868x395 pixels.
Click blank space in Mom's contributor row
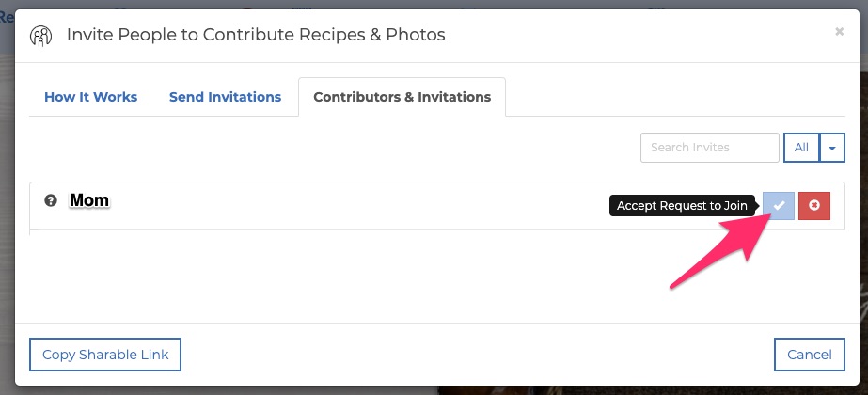tap(360, 206)
